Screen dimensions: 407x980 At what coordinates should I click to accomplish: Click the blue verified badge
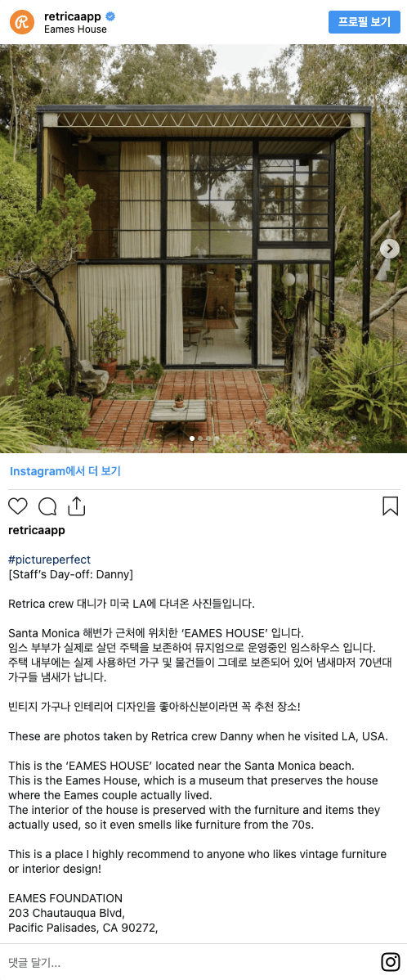click(110, 16)
